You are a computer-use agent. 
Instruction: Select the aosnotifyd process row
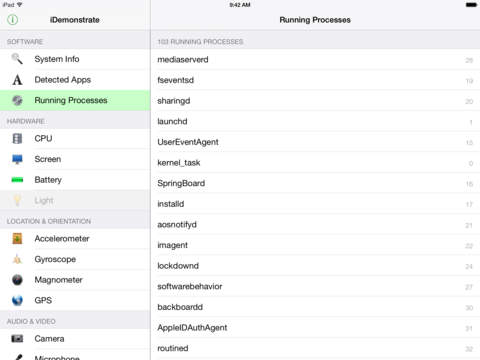(x=315, y=224)
